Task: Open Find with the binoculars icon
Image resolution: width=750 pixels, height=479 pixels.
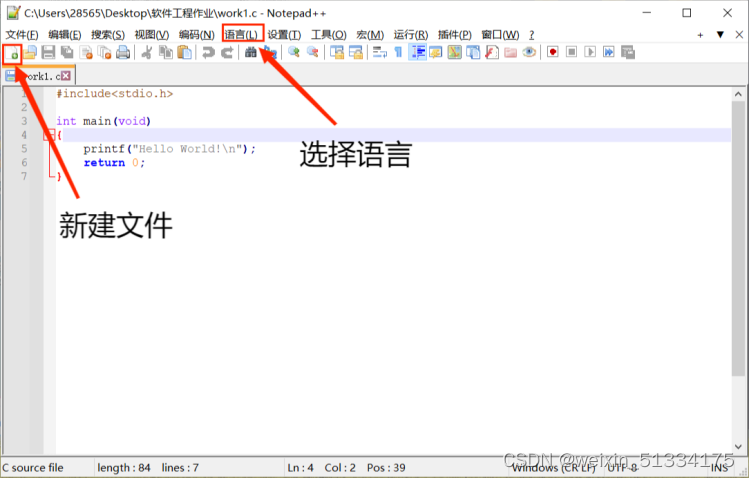Action: click(x=251, y=52)
